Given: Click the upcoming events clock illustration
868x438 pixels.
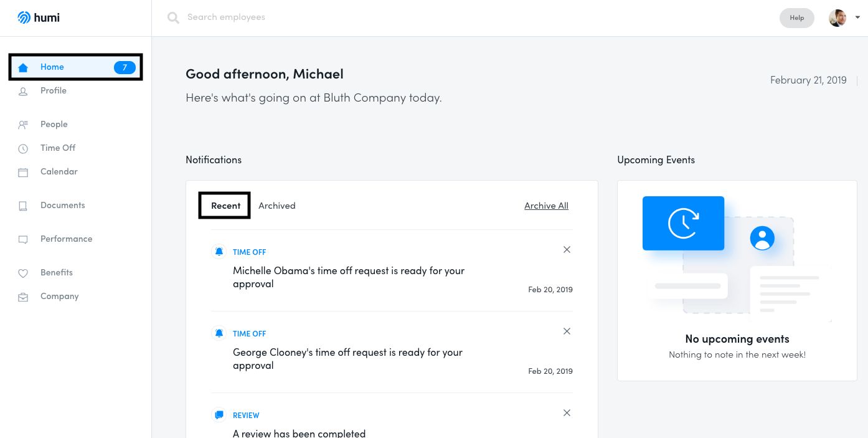Looking at the screenshot, I should (x=683, y=223).
